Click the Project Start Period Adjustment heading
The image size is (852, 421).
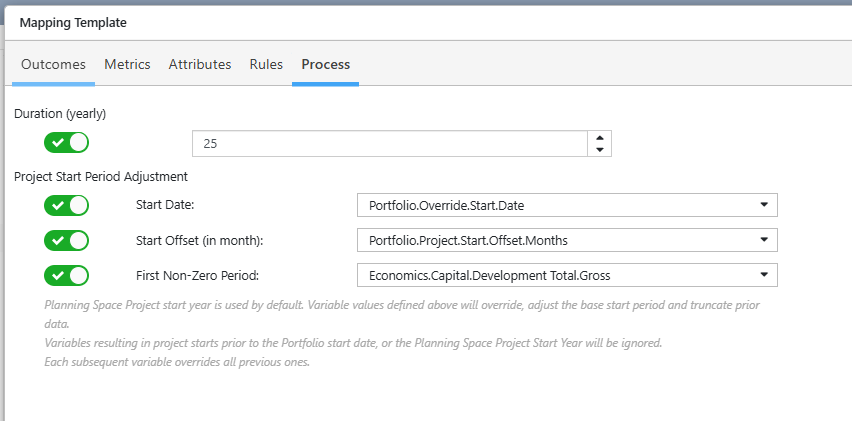tap(101, 177)
